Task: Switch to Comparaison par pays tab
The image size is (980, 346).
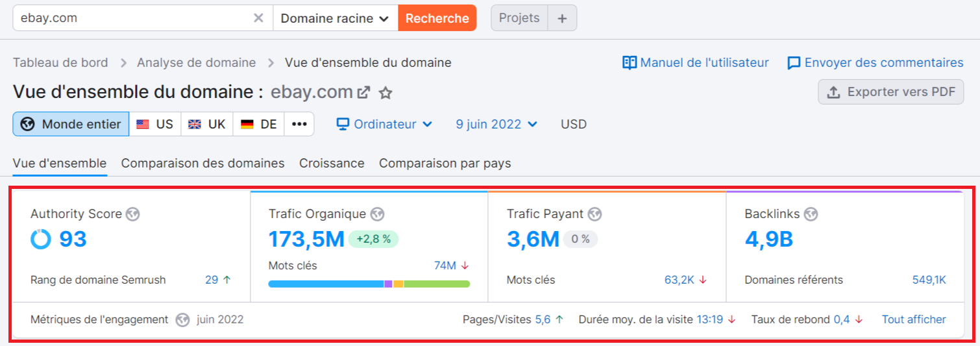Action: 445,163
